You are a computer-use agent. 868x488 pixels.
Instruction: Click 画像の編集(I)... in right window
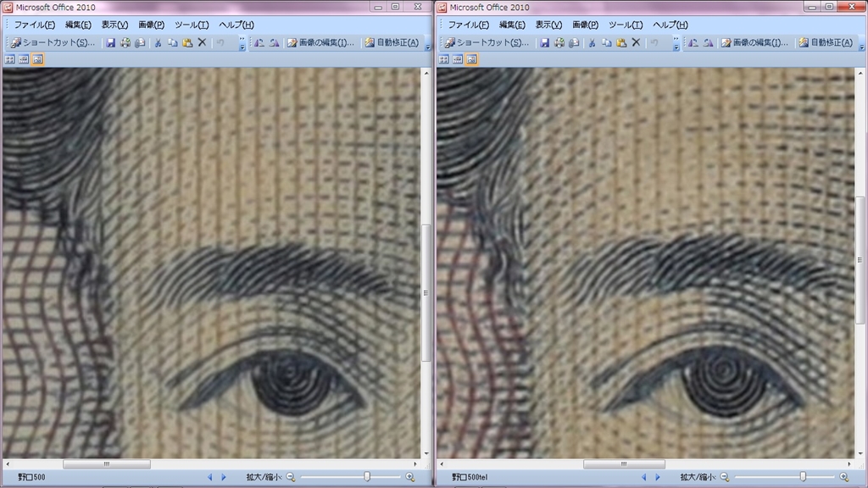coord(754,42)
